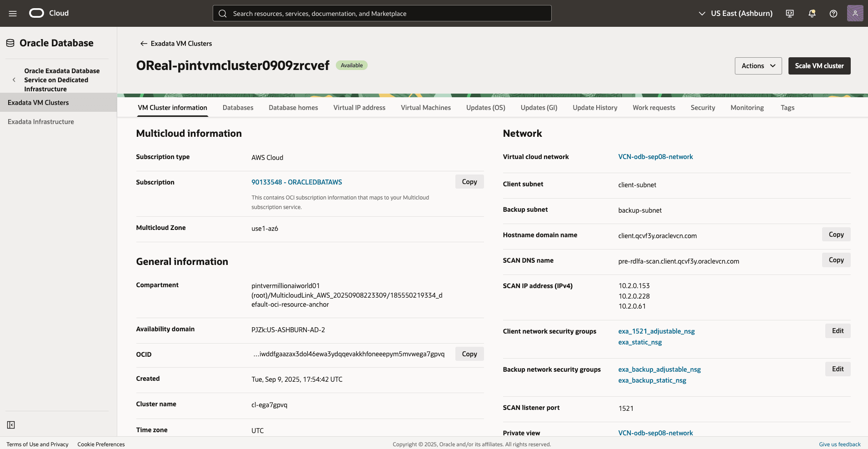This screenshot has height=449, width=868.
Task: Open the user profile avatar menu
Action: point(856,13)
